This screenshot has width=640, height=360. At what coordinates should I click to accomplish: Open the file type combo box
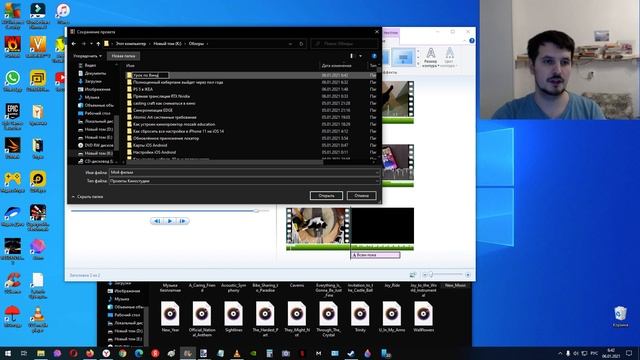244,181
